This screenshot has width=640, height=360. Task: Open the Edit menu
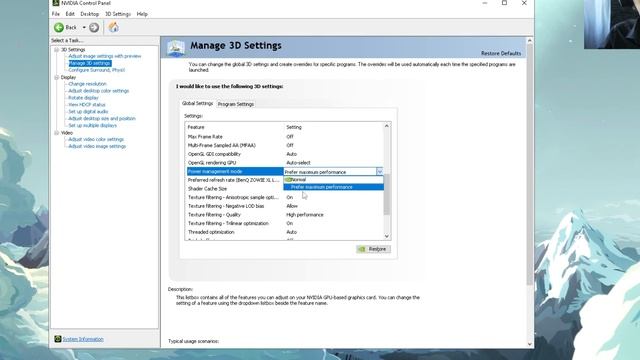(70, 14)
